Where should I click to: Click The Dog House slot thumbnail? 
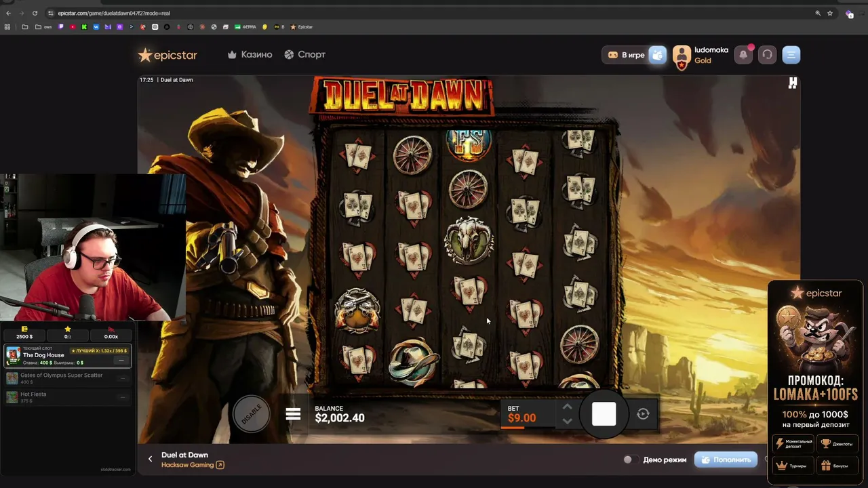(x=13, y=356)
